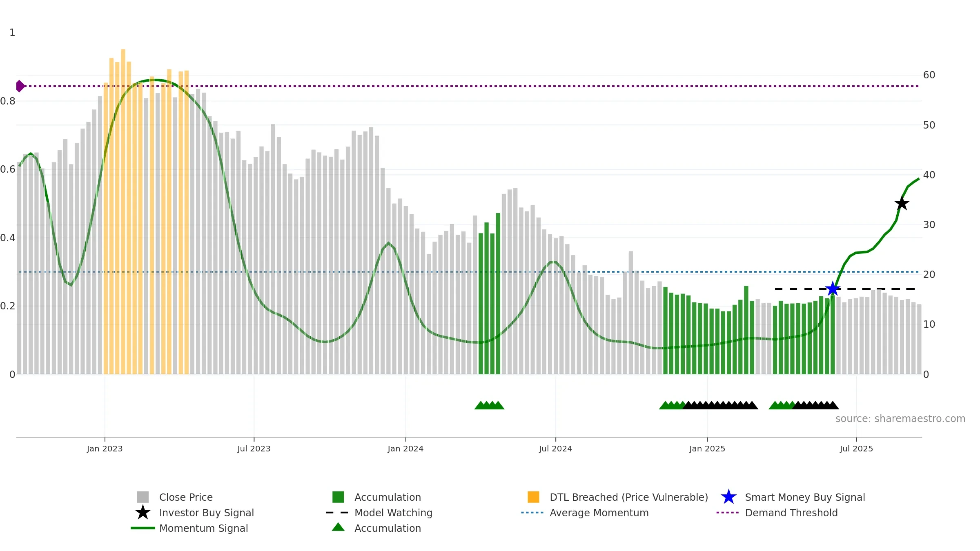Viewport: 980px width, 551px height.
Task: Click black triangles cluster after Jan 2025
Action: tap(720, 405)
